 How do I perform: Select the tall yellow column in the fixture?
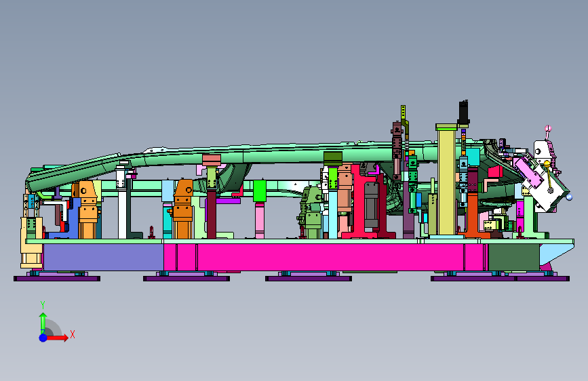point(446,182)
